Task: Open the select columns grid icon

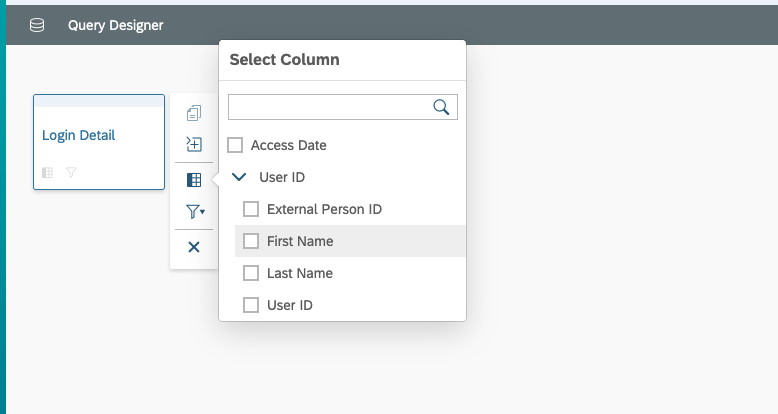Action: pyautogui.click(x=194, y=180)
